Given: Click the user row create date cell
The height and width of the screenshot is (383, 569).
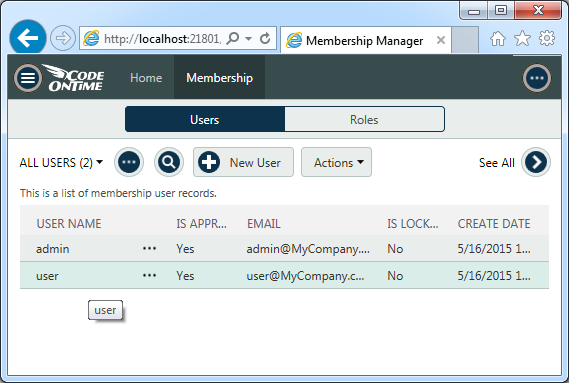Looking at the screenshot, I should [x=494, y=276].
